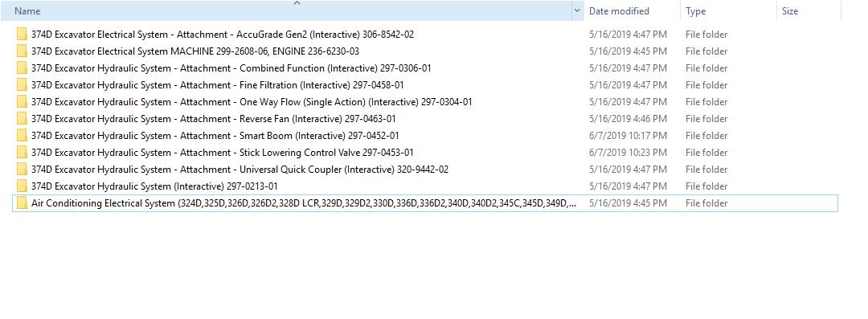Screen dimensions: 868x319
Task: Click File folder type of One Way Flow row
Action: (x=706, y=102)
